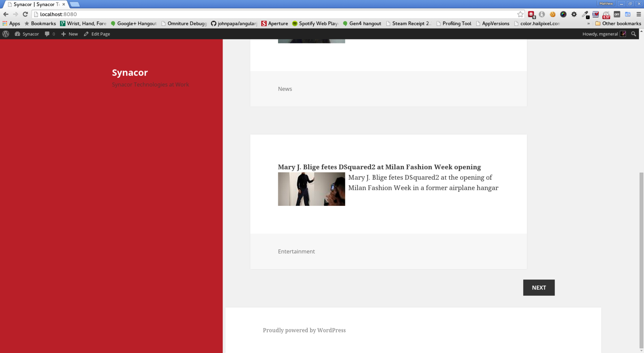View comments from the admin bar

pos(50,34)
